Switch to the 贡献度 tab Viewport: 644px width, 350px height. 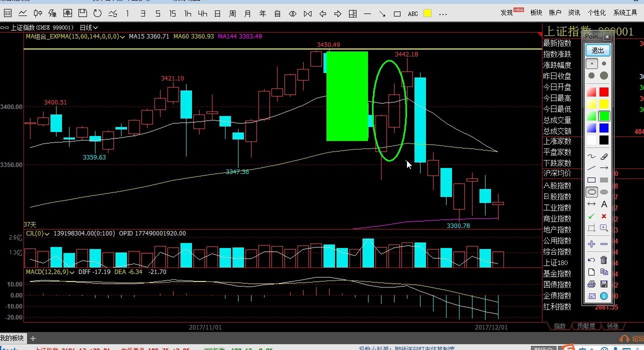click(x=586, y=326)
